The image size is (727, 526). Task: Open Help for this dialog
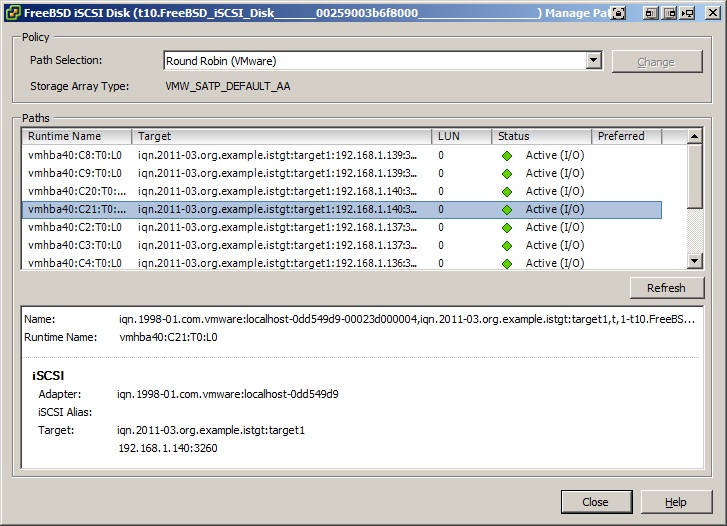[676, 502]
